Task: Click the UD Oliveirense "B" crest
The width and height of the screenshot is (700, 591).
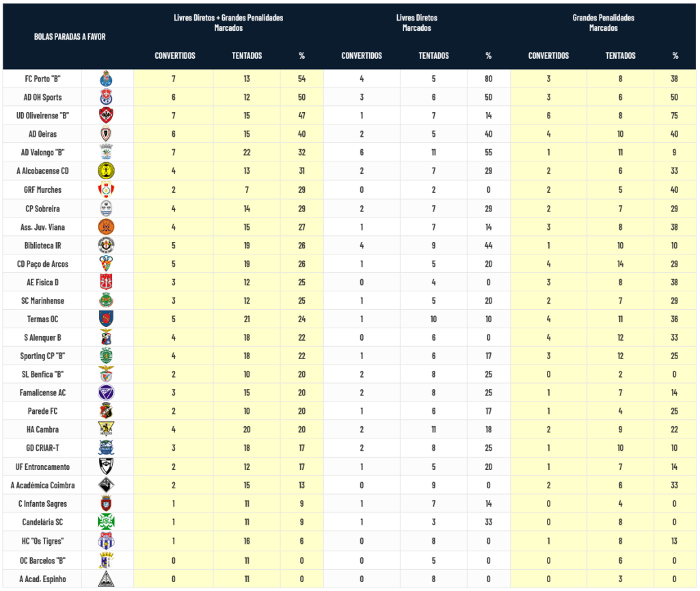Action: [x=106, y=116]
